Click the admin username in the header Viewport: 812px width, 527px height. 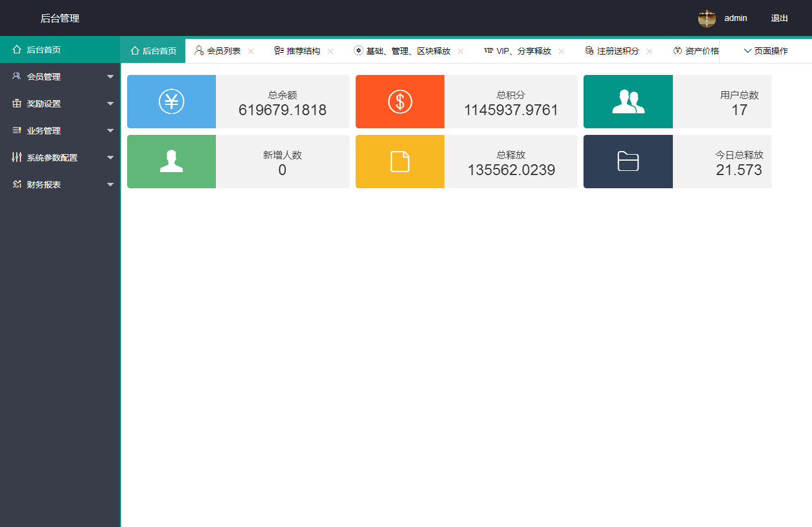click(735, 18)
